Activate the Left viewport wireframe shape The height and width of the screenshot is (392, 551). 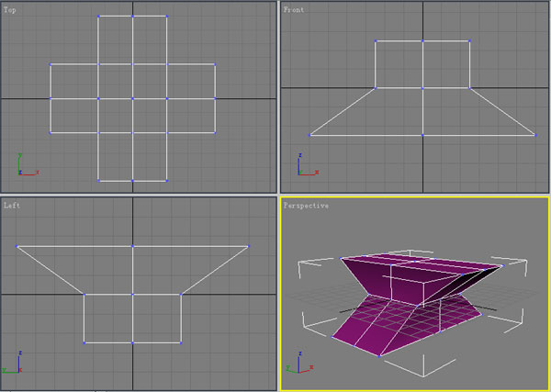133,295
